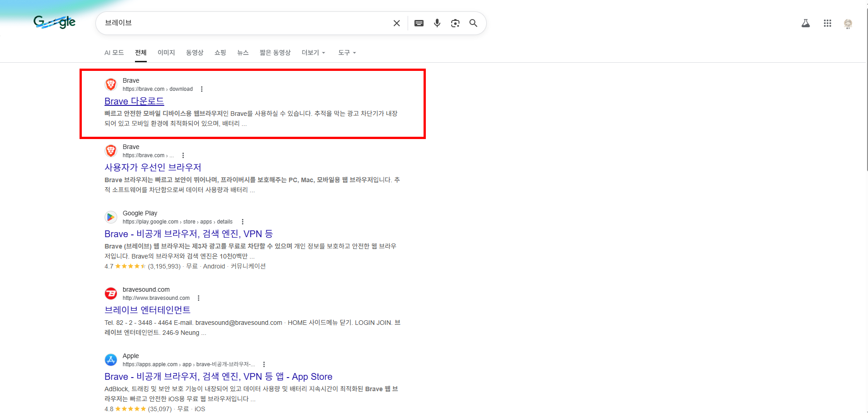Open the Google apps grid
This screenshot has height=413, width=868.
(828, 23)
